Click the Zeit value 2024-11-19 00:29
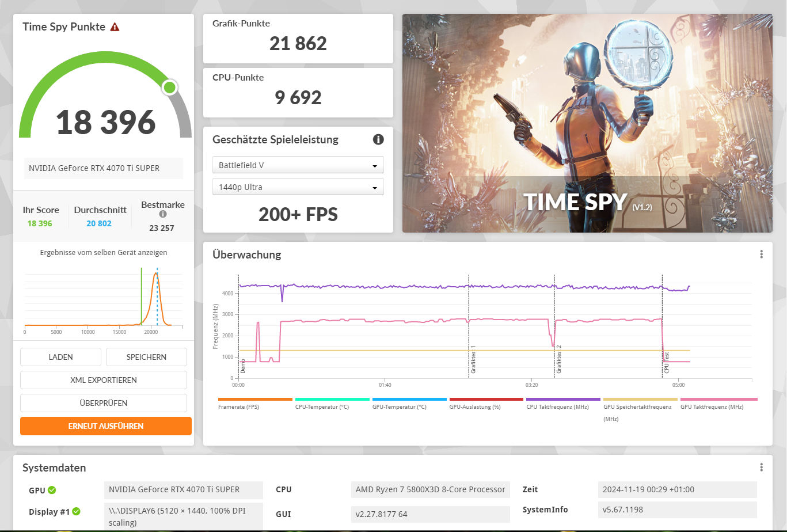Viewport: 787px width, 532px height. [678, 490]
